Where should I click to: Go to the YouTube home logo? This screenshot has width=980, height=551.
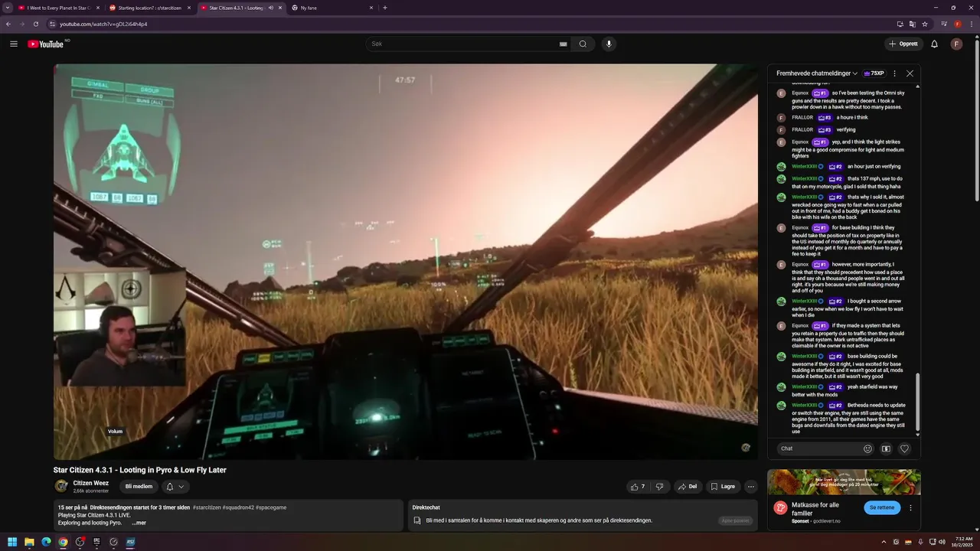coord(45,44)
